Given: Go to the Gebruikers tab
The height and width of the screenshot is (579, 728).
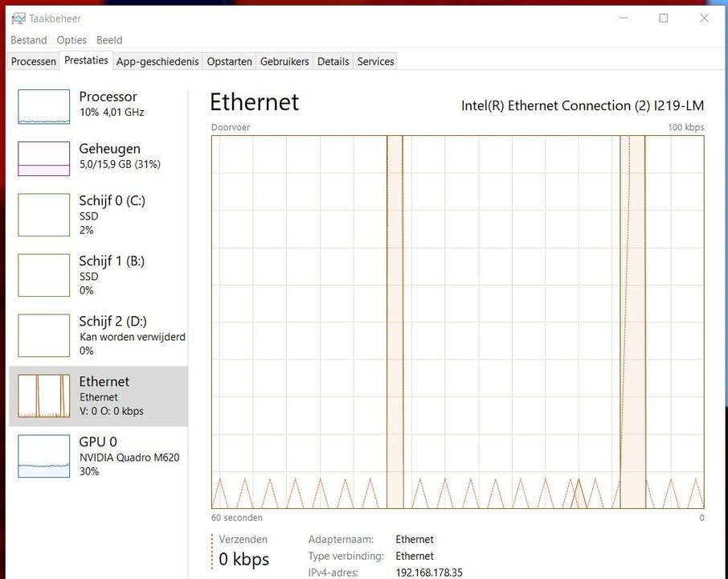Looking at the screenshot, I should click(284, 61).
